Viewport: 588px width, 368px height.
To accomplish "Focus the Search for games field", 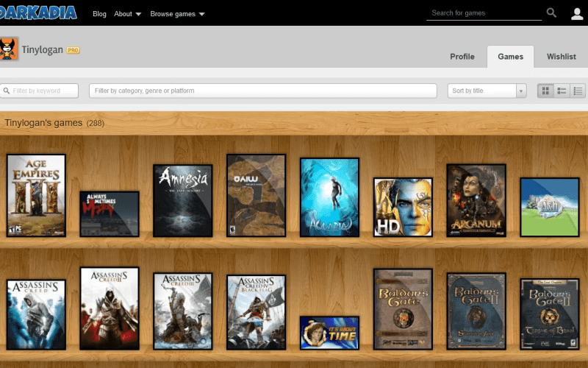I will pyautogui.click(x=484, y=13).
